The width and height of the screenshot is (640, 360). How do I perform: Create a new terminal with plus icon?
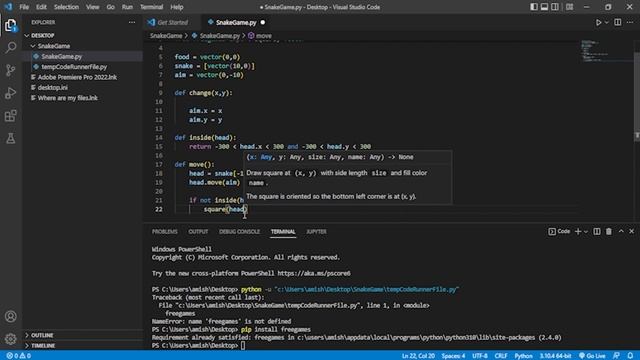[x=578, y=231]
